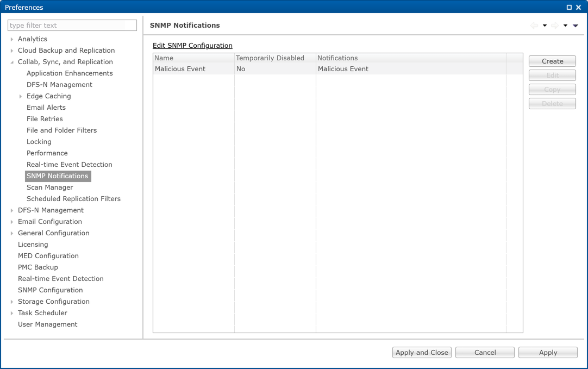Screen dimensions: 588x369
Task: Open DFS-N Management under Collab, Sync
Action: click(x=59, y=85)
